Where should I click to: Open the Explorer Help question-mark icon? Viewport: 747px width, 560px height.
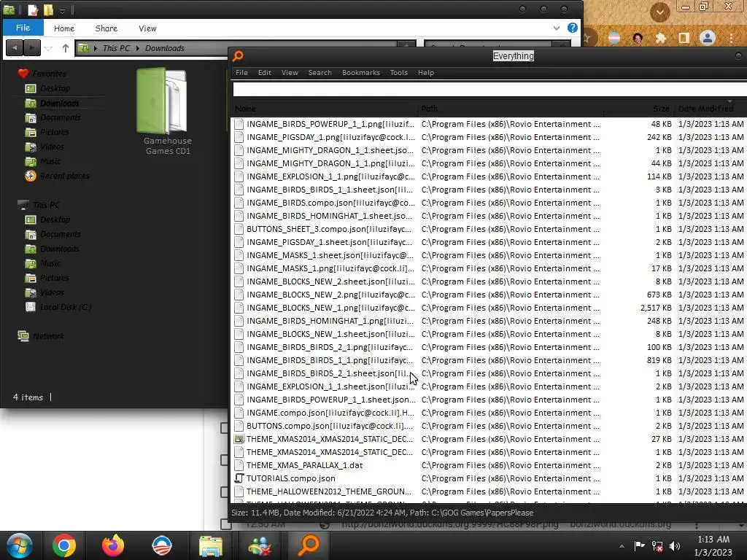tap(572, 28)
